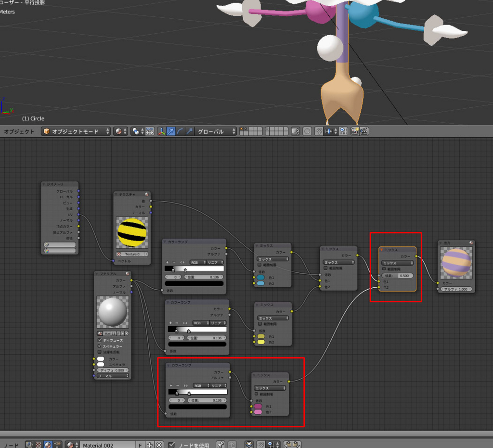
Task: Toggle clamp checkbox in selected ミックス node
Action: coord(384,269)
